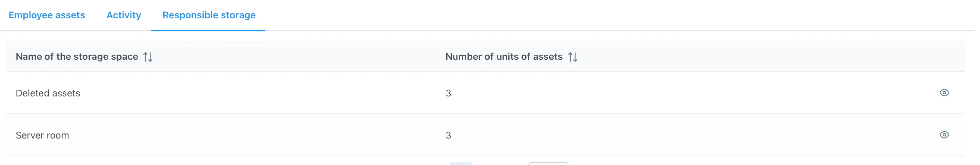Select the Responsible storage tab
Screen dimensions: 980x165
click(x=209, y=15)
